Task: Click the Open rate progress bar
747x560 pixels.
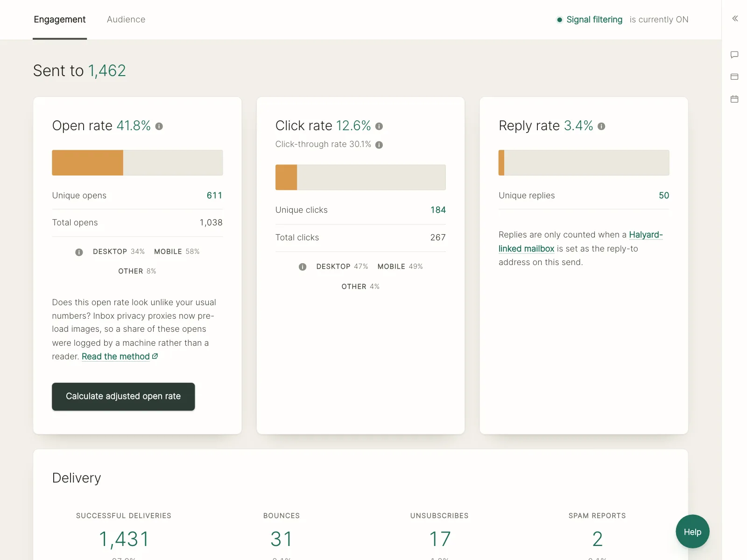Action: tap(137, 163)
